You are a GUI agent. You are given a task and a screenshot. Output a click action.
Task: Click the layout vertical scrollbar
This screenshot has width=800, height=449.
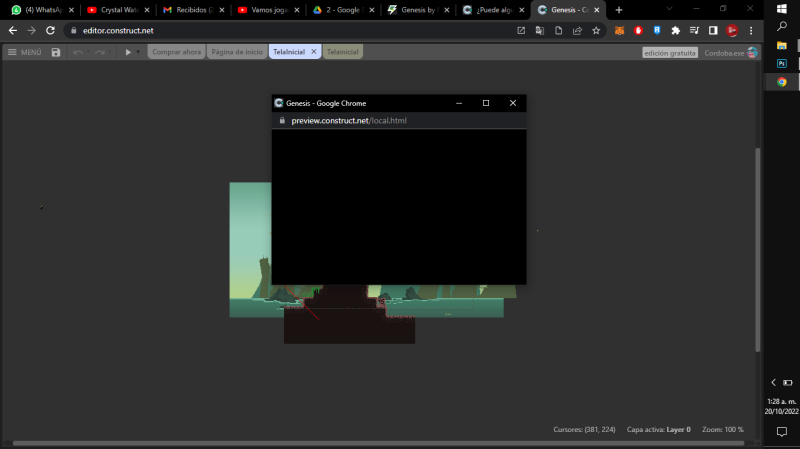click(758, 249)
